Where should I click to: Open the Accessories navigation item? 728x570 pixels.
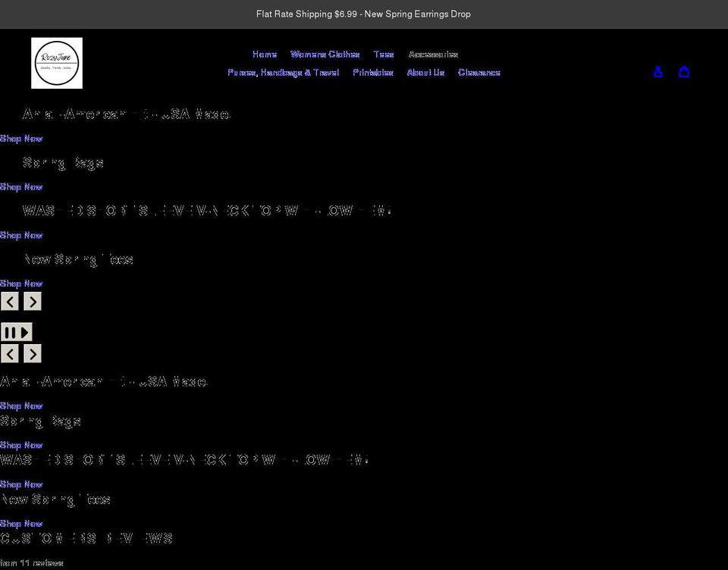pyautogui.click(x=433, y=54)
